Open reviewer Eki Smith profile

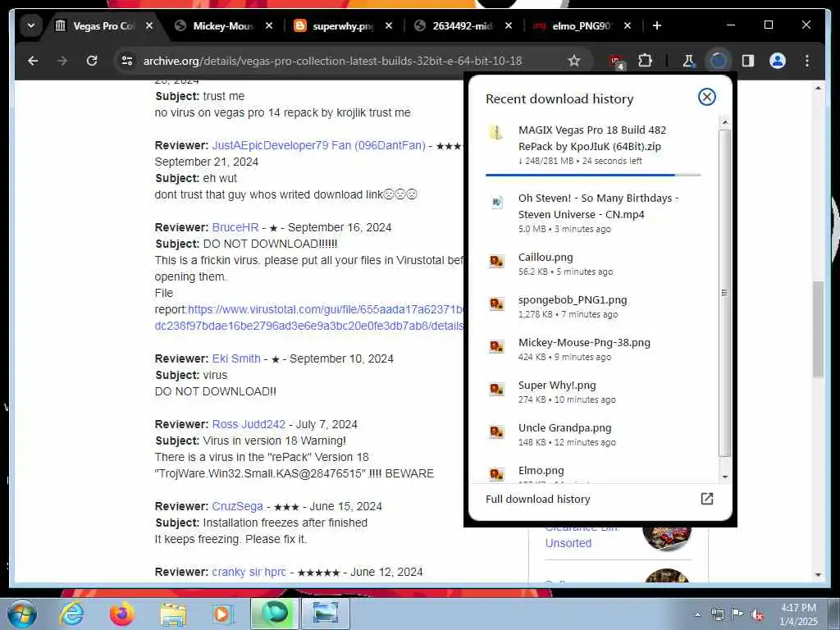coord(236,358)
